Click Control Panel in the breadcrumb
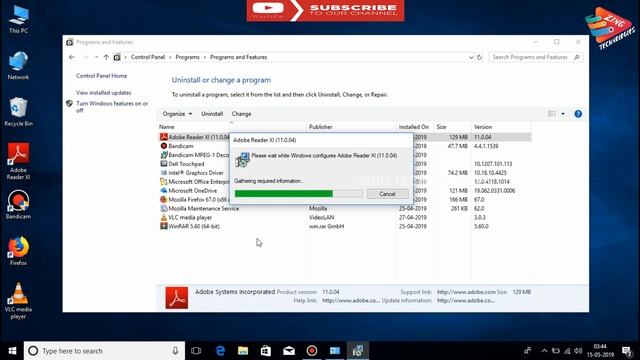 click(x=148, y=57)
